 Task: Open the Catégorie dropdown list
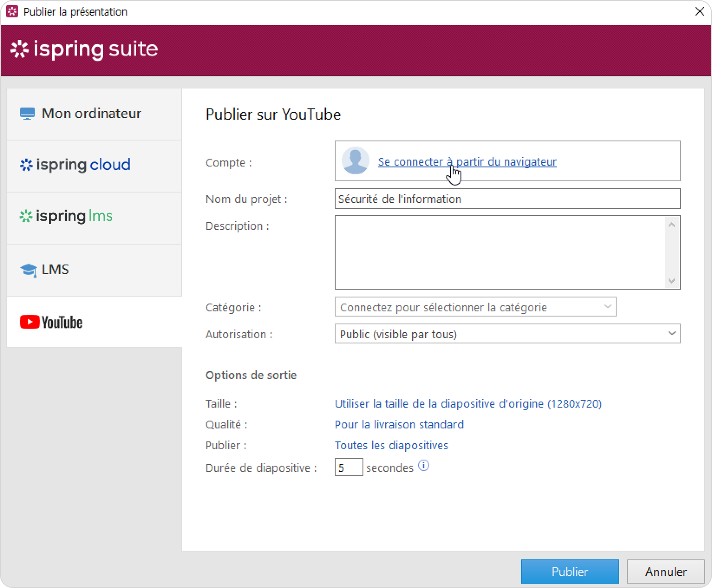click(607, 307)
